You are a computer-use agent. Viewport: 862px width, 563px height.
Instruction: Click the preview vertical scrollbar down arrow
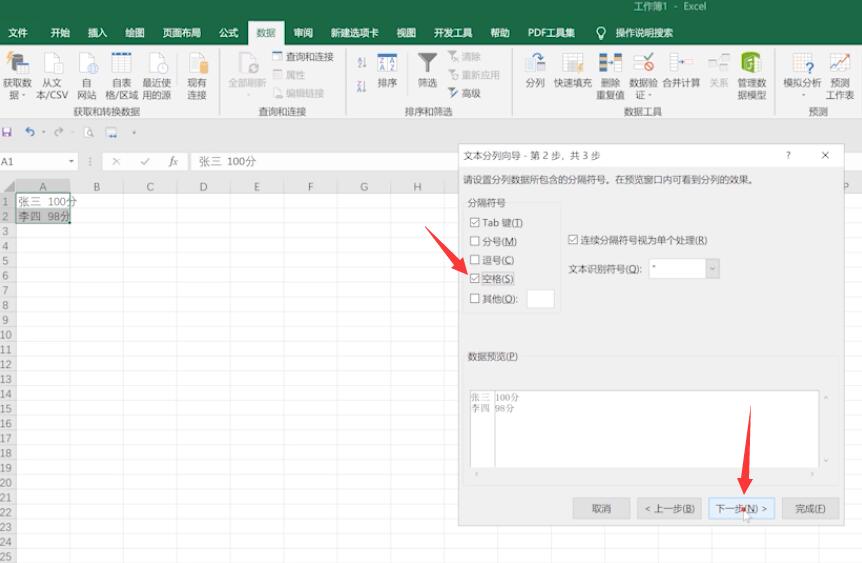coord(826,461)
